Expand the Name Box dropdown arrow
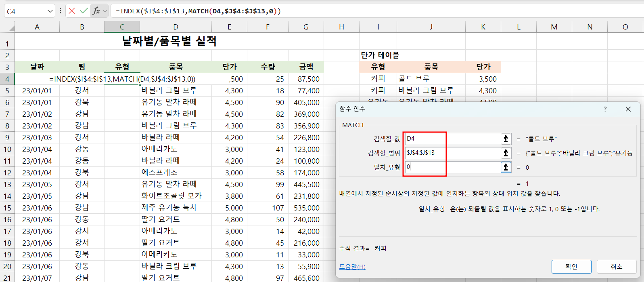This screenshot has height=282, width=644. [x=50, y=11]
